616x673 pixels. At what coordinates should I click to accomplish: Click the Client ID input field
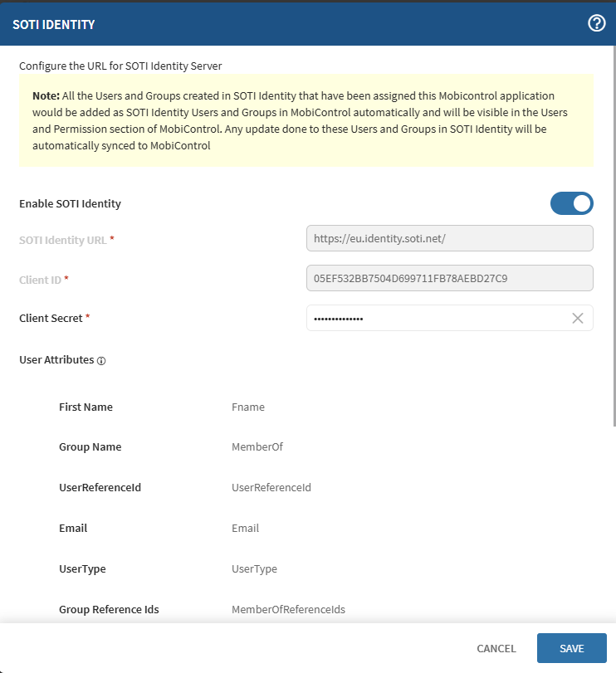coord(449,278)
